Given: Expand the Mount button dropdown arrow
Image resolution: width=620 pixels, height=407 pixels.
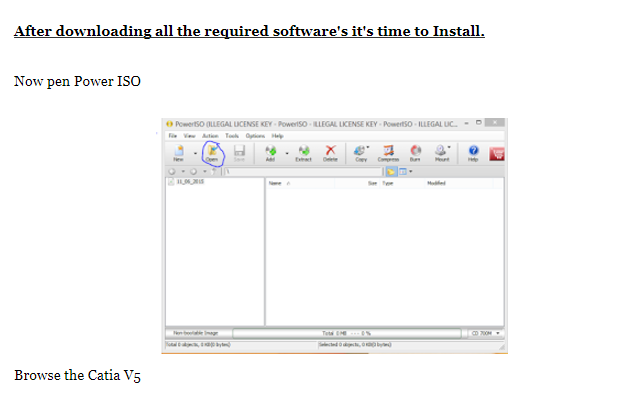Looking at the screenshot, I should pyautogui.click(x=449, y=148).
